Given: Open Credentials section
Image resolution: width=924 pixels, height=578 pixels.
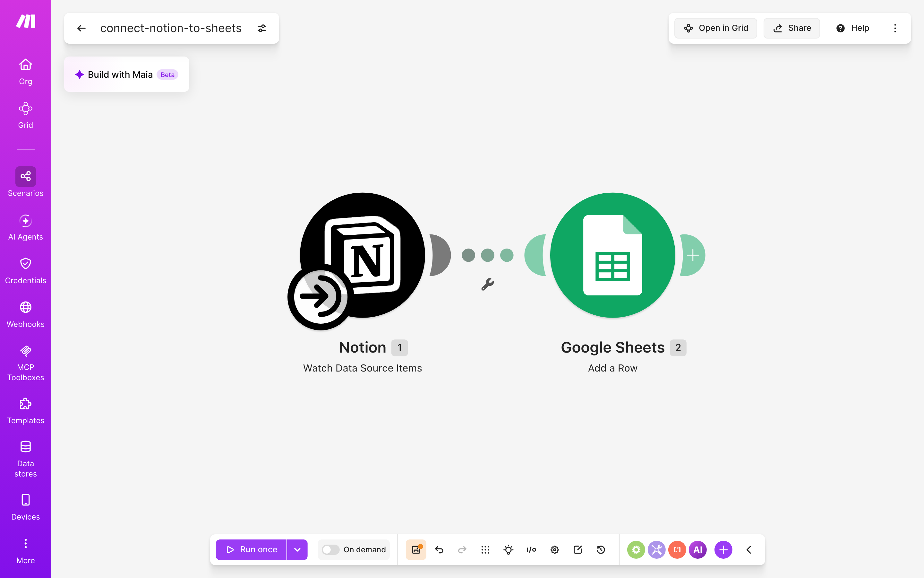Looking at the screenshot, I should tap(26, 271).
